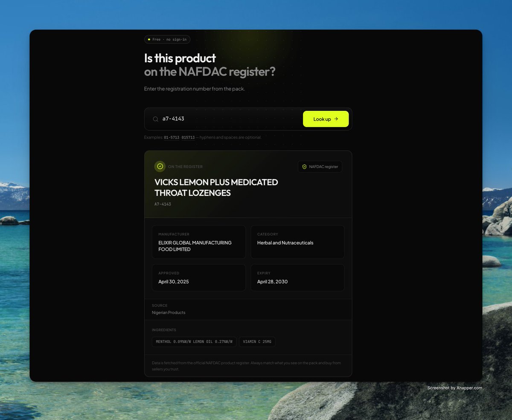
Task: Click the source value Nigerian Products
Action: click(x=169, y=313)
